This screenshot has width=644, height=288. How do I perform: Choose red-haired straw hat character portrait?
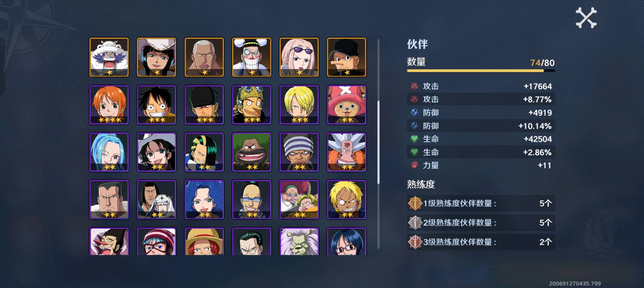coord(204,241)
